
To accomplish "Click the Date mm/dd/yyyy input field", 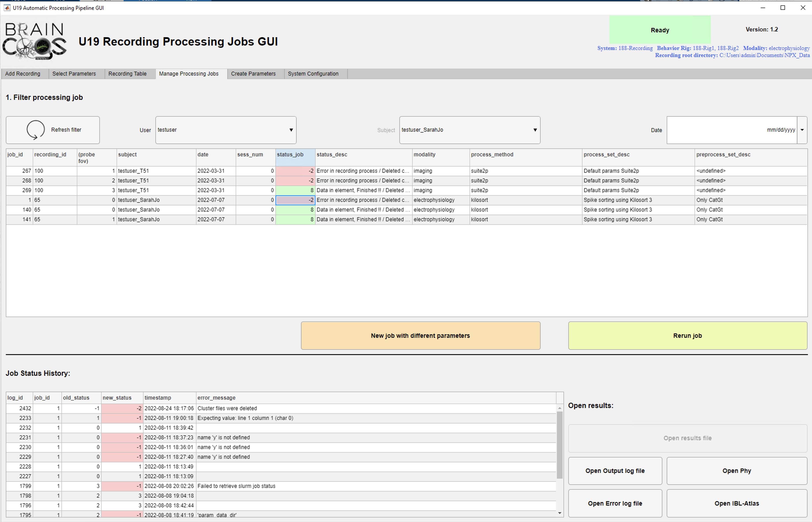I will click(x=732, y=130).
